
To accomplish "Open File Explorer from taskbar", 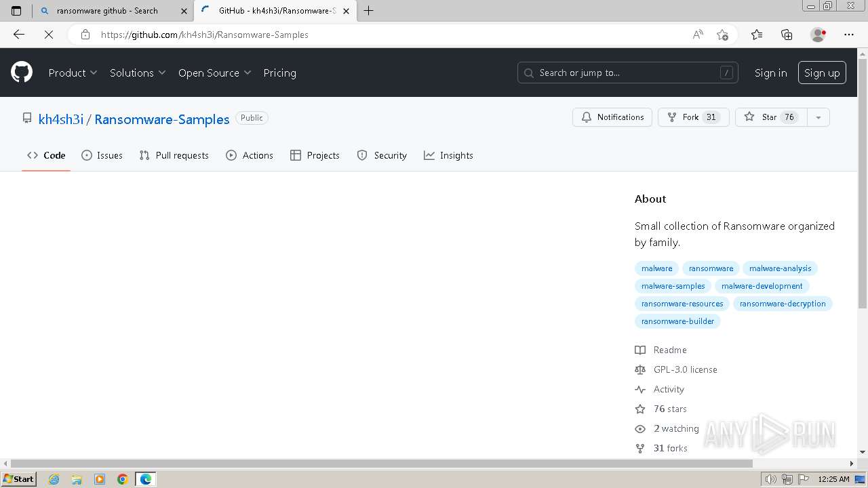I will point(77,479).
